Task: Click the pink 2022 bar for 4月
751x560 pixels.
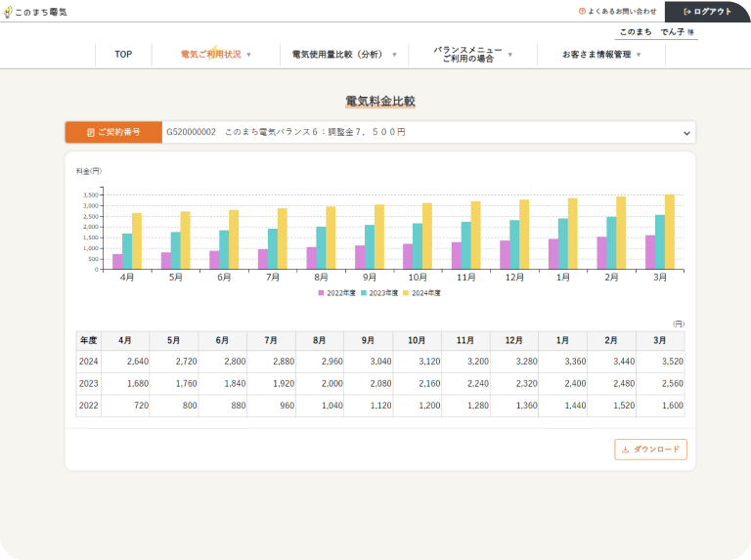Action: pos(118,261)
